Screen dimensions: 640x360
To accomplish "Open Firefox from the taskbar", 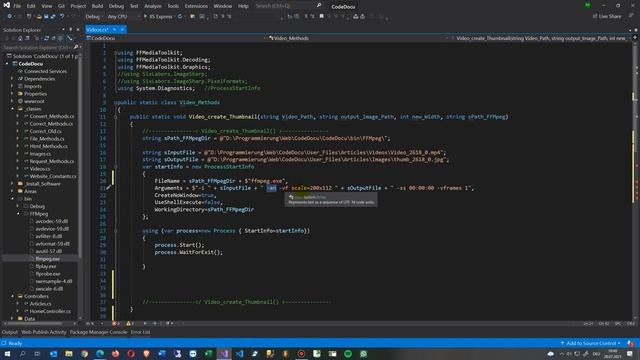I will pyautogui.click(x=116, y=354).
